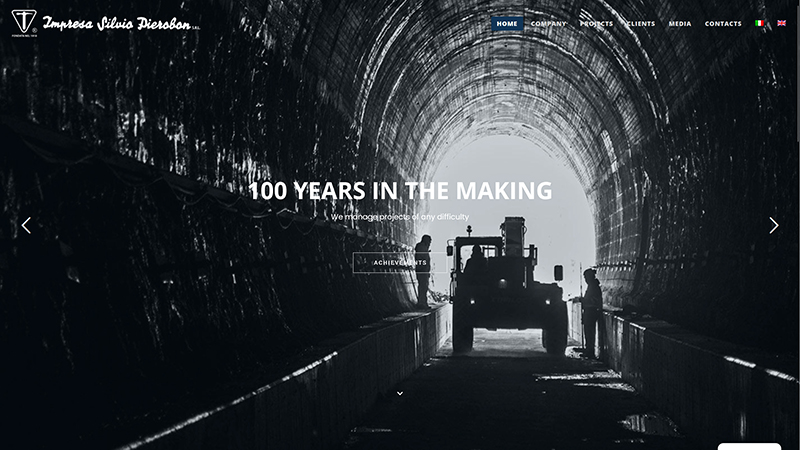Select the Home menu item

[507, 23]
